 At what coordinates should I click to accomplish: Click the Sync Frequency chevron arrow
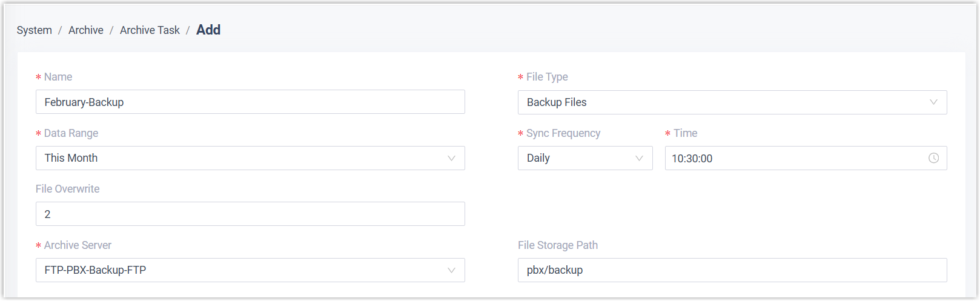coord(639,158)
